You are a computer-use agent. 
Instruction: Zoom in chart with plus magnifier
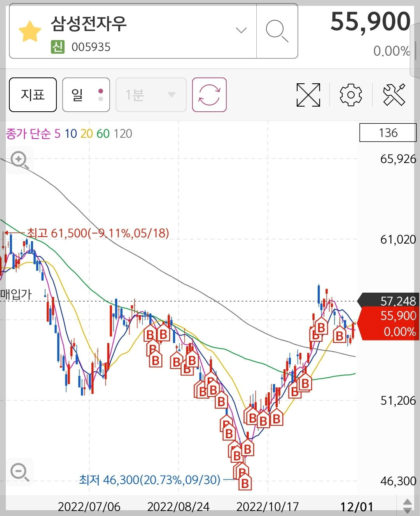[x=20, y=160]
